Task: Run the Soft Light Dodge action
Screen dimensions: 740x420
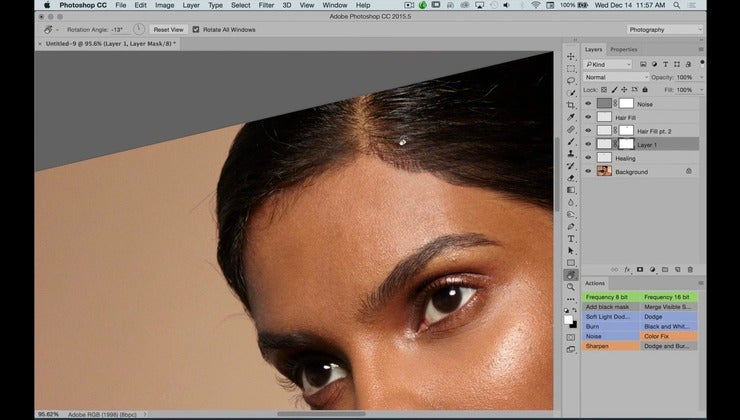Action: tap(611, 317)
